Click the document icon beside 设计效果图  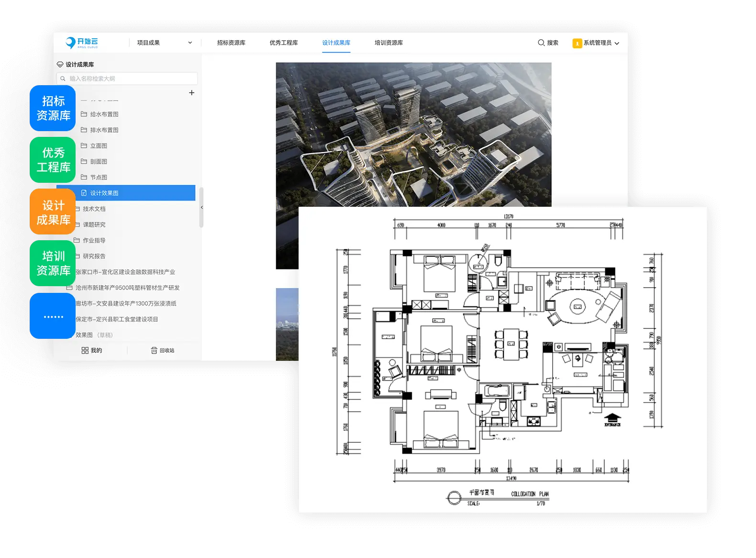tap(84, 193)
